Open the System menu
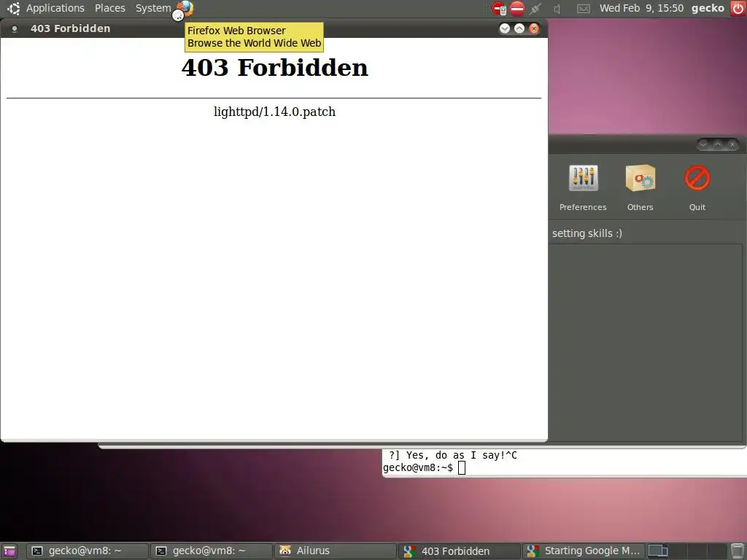 [x=153, y=8]
